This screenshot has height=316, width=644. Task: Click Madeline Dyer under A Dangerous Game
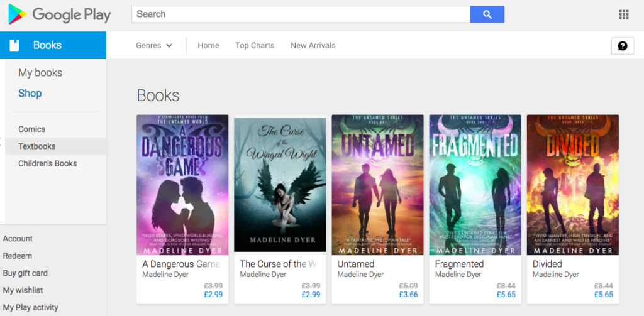point(165,275)
